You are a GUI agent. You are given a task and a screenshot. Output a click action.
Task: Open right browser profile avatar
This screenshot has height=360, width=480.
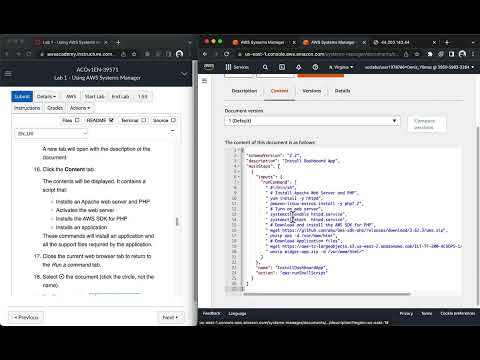point(462,54)
